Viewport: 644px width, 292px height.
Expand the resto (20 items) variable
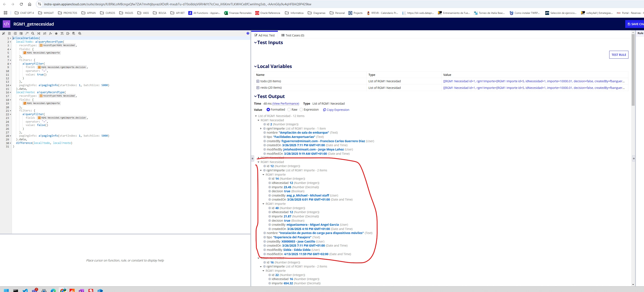pyautogui.click(x=258, y=88)
